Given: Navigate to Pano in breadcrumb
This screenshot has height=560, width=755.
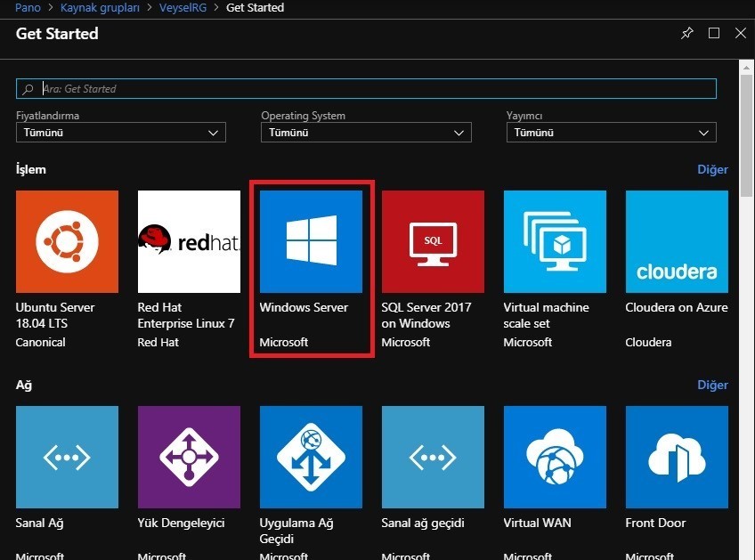Looking at the screenshot, I should [28, 8].
